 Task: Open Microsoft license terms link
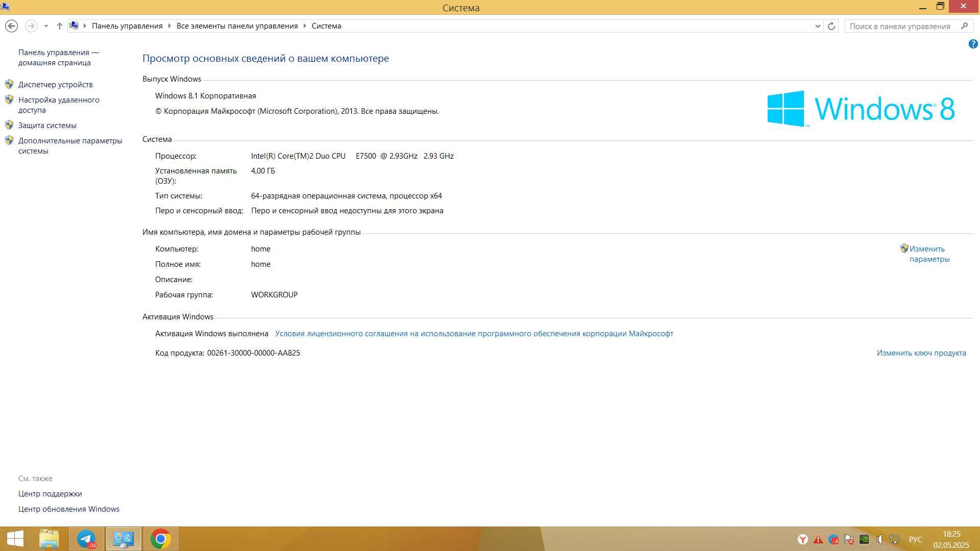[x=474, y=334]
